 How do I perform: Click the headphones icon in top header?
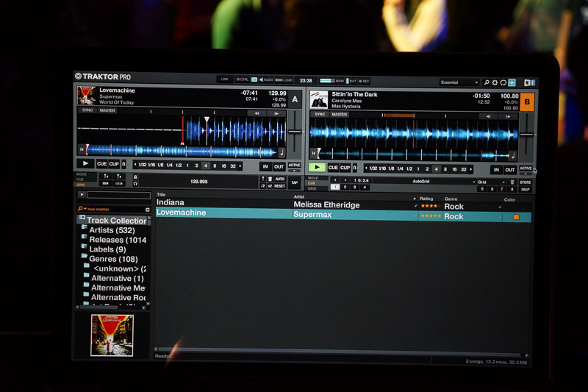(503, 82)
